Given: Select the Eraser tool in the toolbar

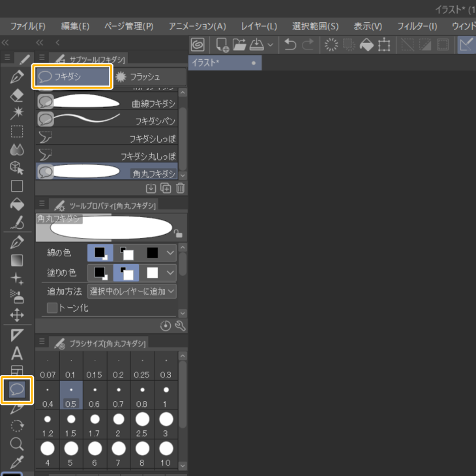Looking at the screenshot, I should pyautogui.click(x=17, y=95).
